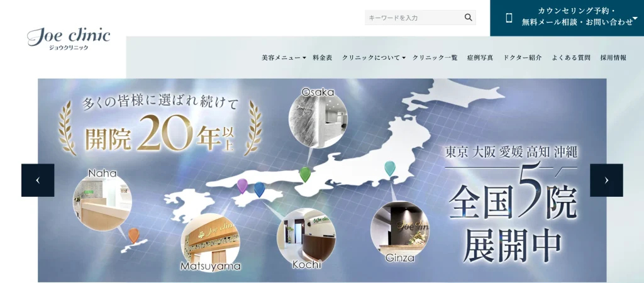644x283 pixels.
Task: Click the teal Ginza map pin
Action: (389, 169)
